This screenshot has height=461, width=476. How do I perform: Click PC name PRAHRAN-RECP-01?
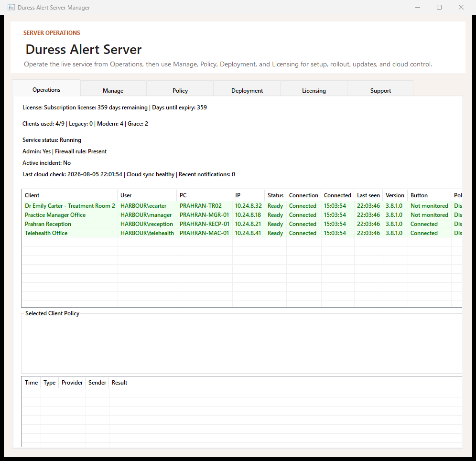[x=205, y=224]
